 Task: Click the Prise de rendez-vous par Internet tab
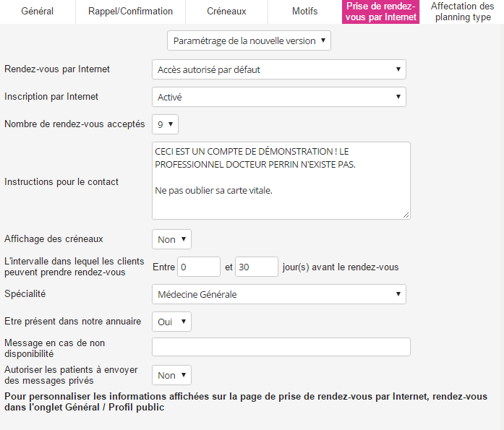380,12
